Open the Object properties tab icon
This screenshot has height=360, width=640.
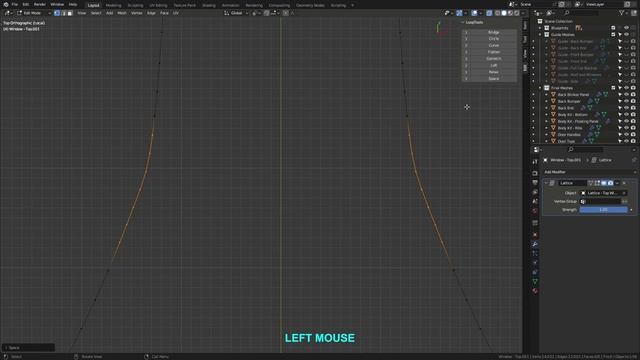535,235
